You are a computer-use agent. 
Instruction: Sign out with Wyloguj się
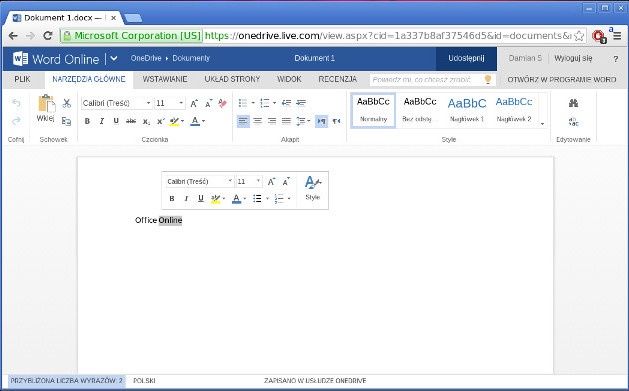pos(573,59)
